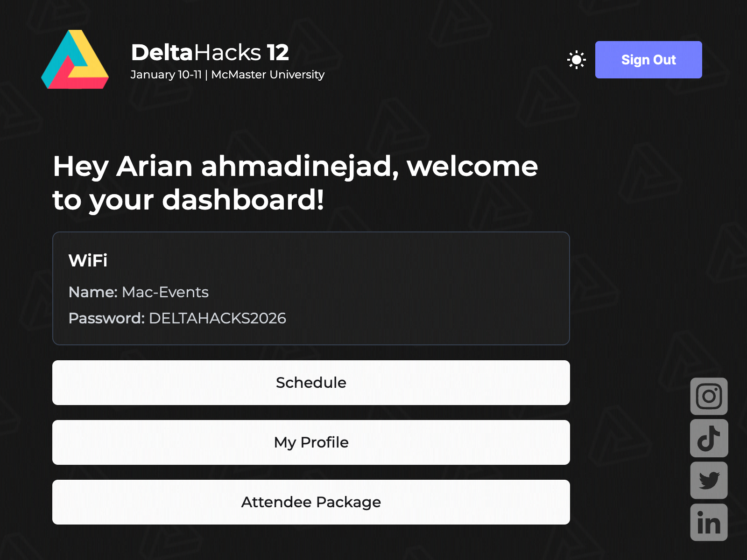
Task: Go to My Profile
Action: coord(311,442)
